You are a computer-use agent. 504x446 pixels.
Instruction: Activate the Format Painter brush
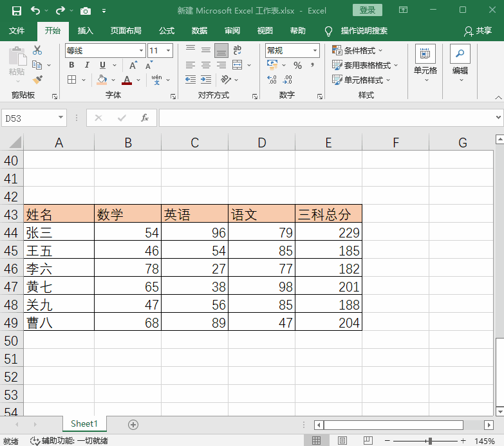click(x=37, y=79)
